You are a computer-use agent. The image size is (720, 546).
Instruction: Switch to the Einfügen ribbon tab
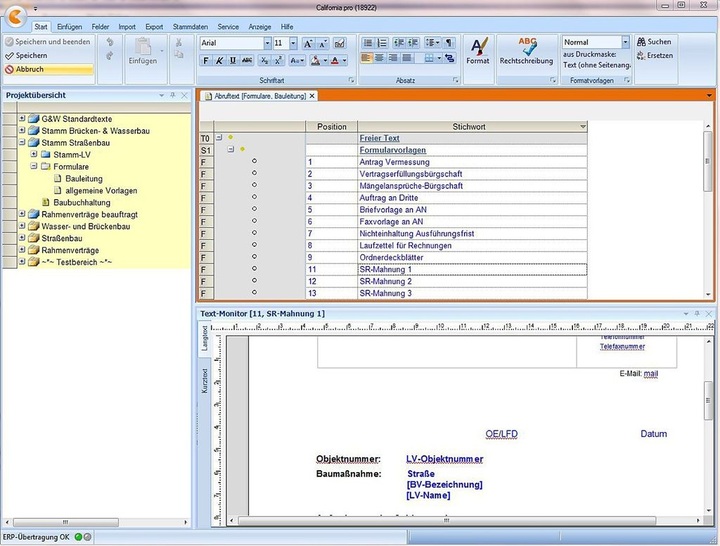70,26
